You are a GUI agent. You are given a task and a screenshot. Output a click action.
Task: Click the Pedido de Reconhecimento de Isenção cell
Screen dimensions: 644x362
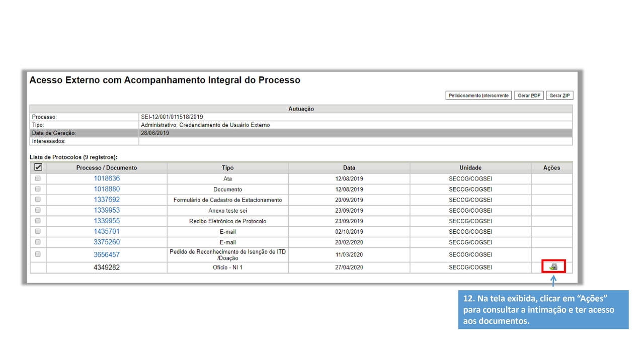coord(228,254)
